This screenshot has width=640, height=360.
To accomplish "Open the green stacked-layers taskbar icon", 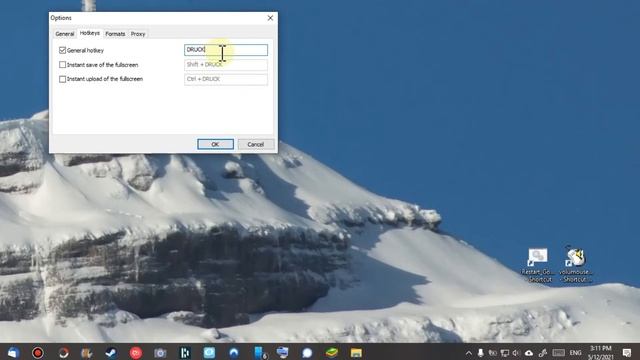I will 331,353.
